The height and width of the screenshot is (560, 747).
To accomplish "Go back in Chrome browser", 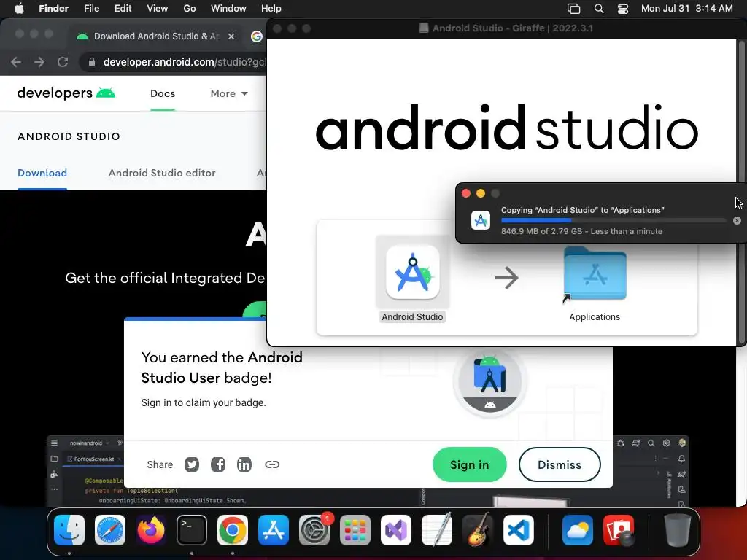I will (x=16, y=62).
